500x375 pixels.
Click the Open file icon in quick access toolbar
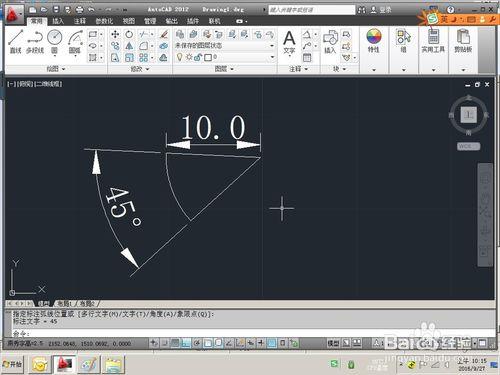[x=44, y=10]
